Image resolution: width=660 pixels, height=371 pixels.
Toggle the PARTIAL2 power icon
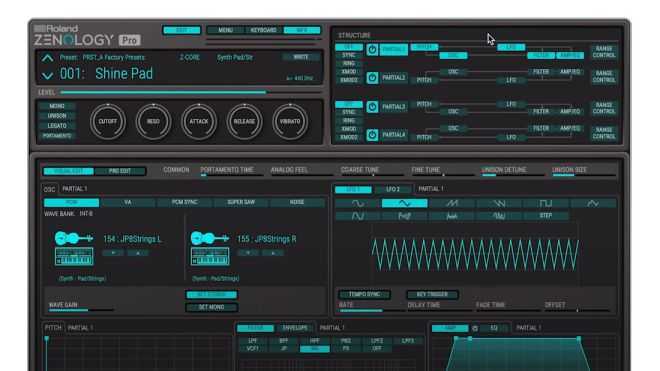click(372, 78)
